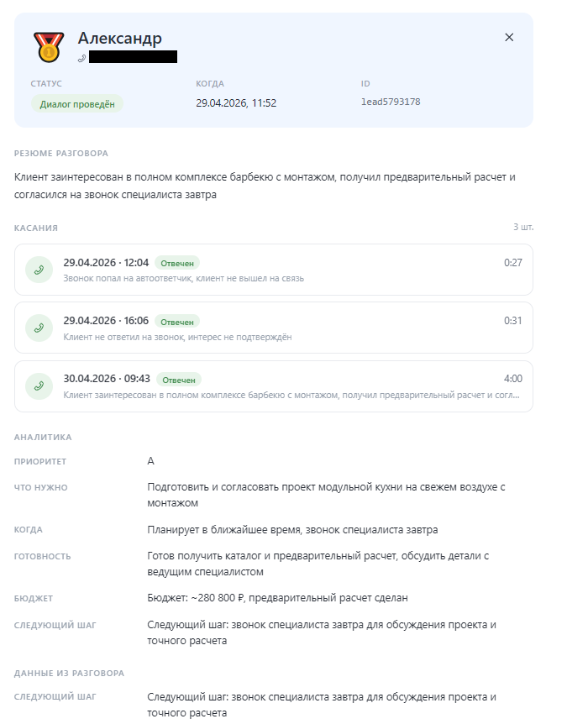Expand the 30.04.2026 09:43 call entry
Viewport: 588px width, 724px height.
pos(274,386)
